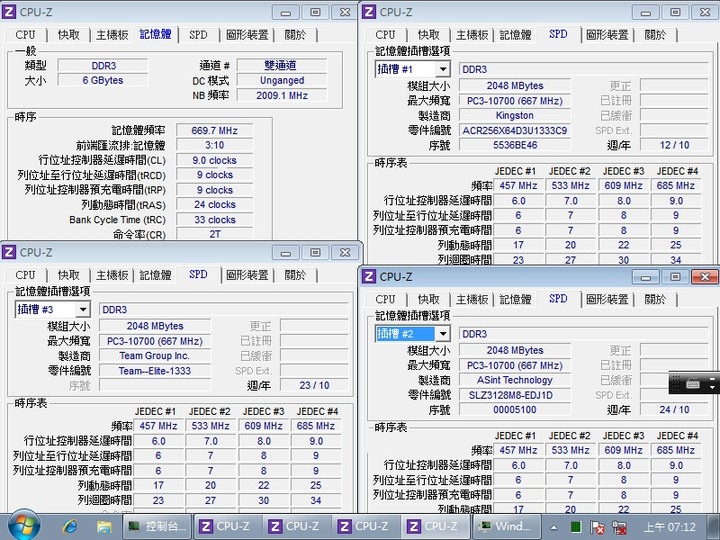Click serial number 00005100
This screenshot has height=540, width=720.
(x=515, y=410)
